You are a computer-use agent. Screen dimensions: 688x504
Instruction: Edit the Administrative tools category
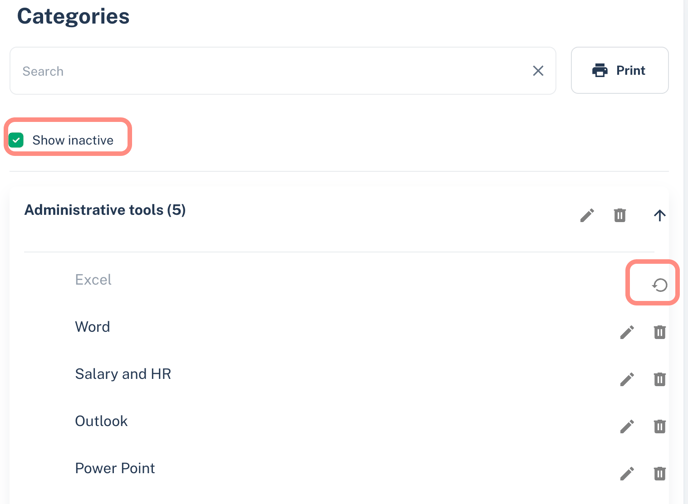(587, 215)
